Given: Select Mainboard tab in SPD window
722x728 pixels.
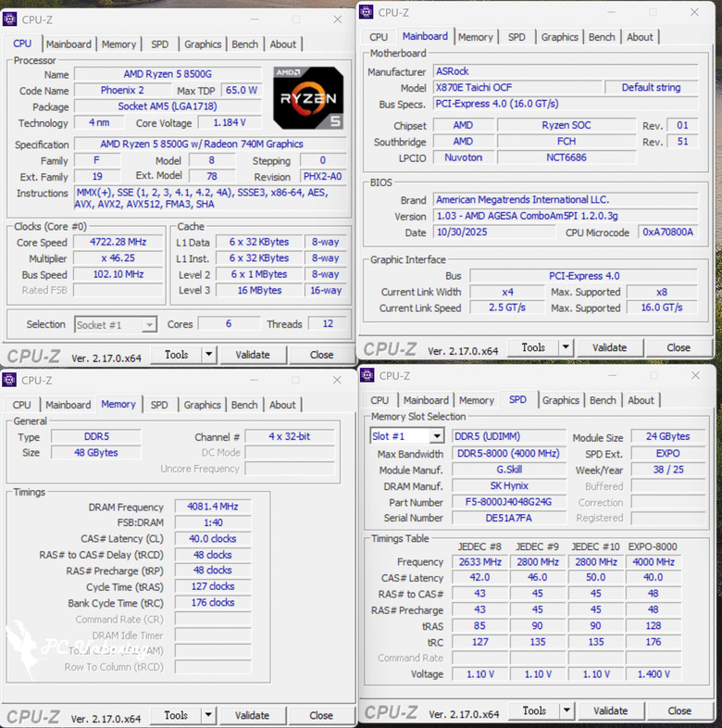Looking at the screenshot, I should tap(426, 400).
